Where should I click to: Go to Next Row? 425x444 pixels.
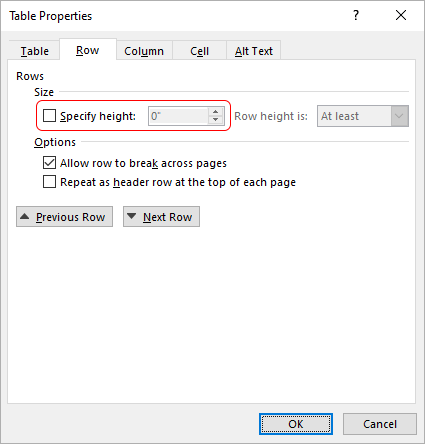pos(161,217)
